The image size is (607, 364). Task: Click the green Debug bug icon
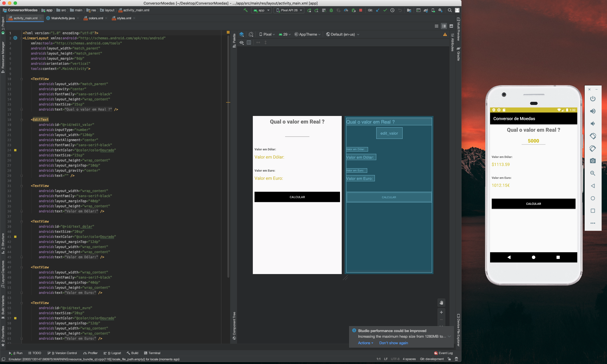pos(331,10)
